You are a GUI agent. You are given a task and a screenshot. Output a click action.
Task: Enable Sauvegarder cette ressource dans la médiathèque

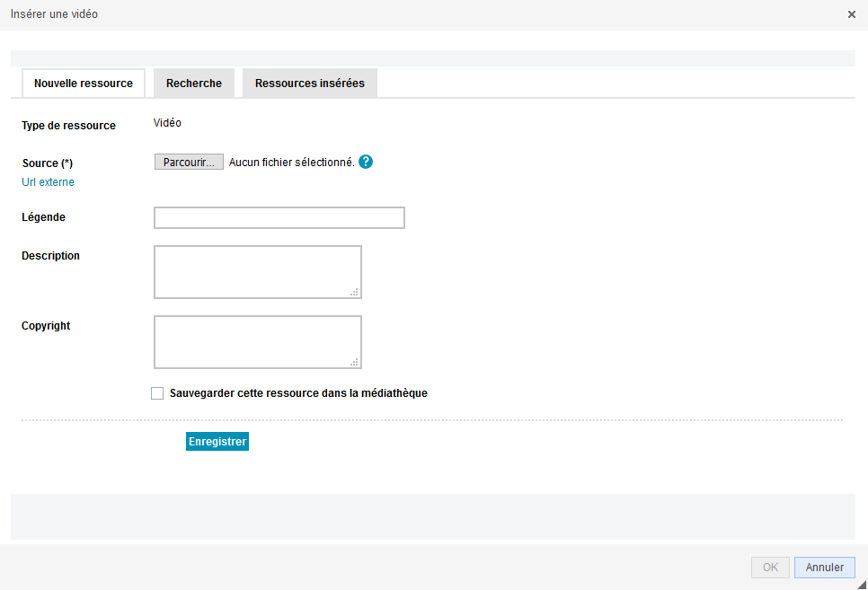click(x=157, y=393)
